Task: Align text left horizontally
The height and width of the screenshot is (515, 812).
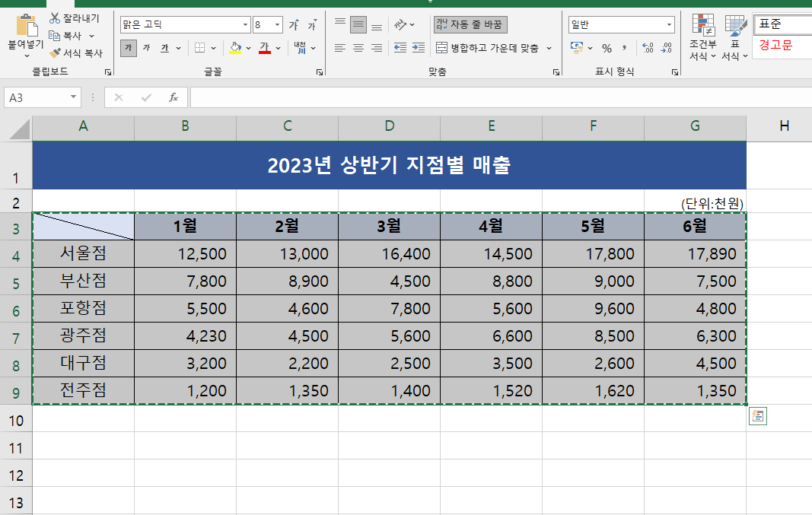Action: [339, 48]
